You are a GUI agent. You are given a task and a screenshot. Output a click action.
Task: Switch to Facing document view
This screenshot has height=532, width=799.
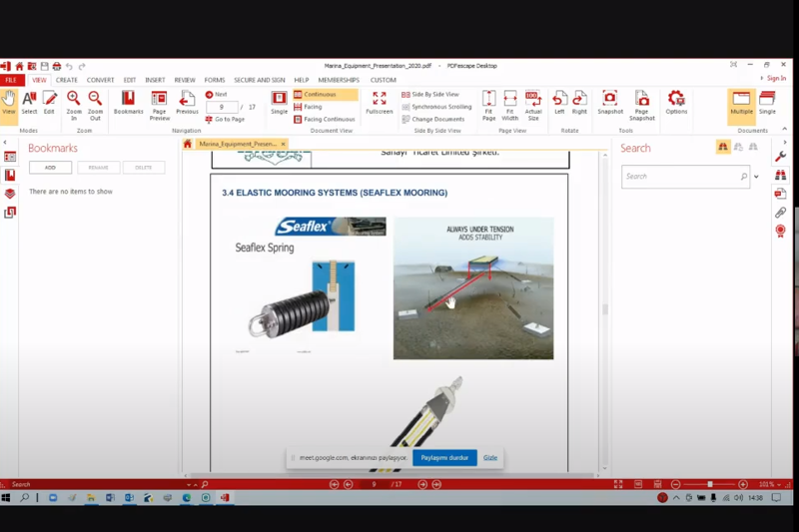(x=313, y=107)
